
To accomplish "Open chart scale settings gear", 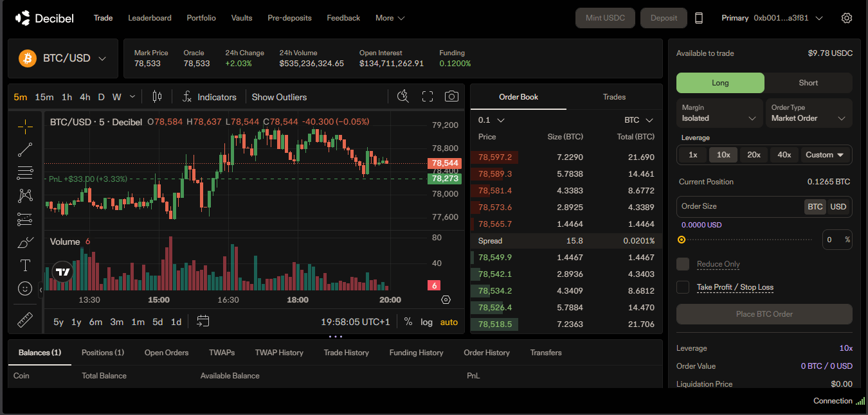I will pos(446,300).
